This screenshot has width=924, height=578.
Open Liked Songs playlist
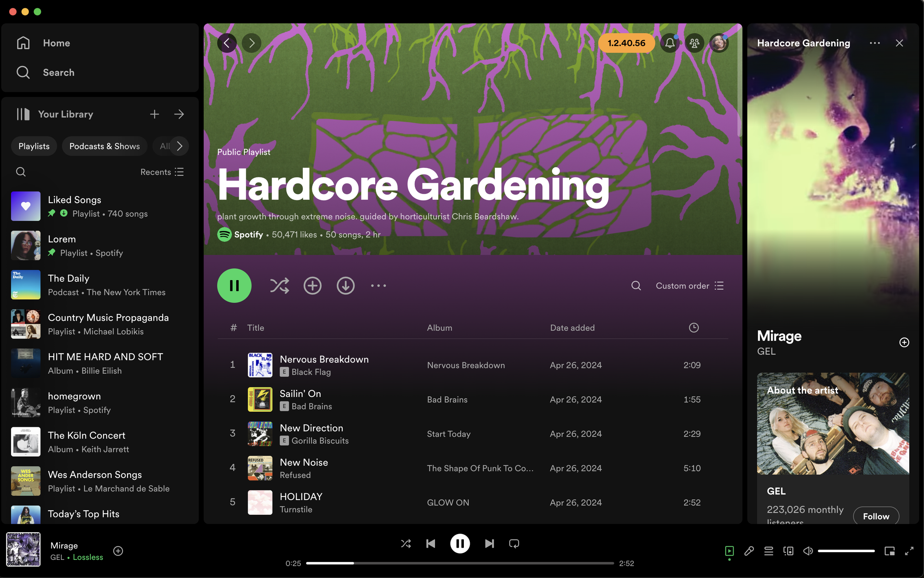click(x=100, y=206)
